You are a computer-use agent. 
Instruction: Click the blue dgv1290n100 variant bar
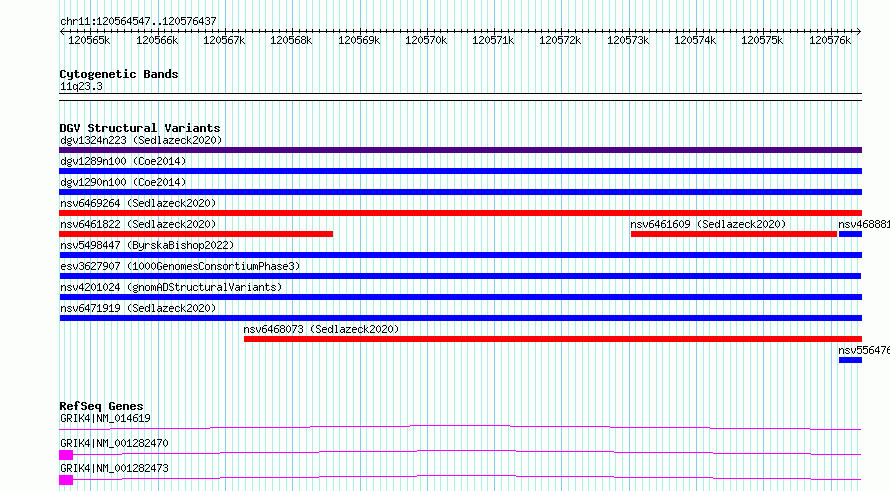(x=460, y=192)
